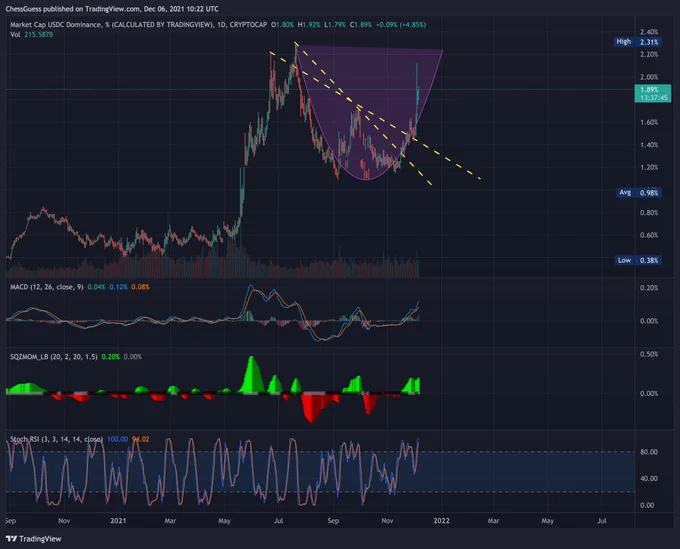Click the H1.92% high value in header
This screenshot has width=680, height=549.
[x=309, y=25]
